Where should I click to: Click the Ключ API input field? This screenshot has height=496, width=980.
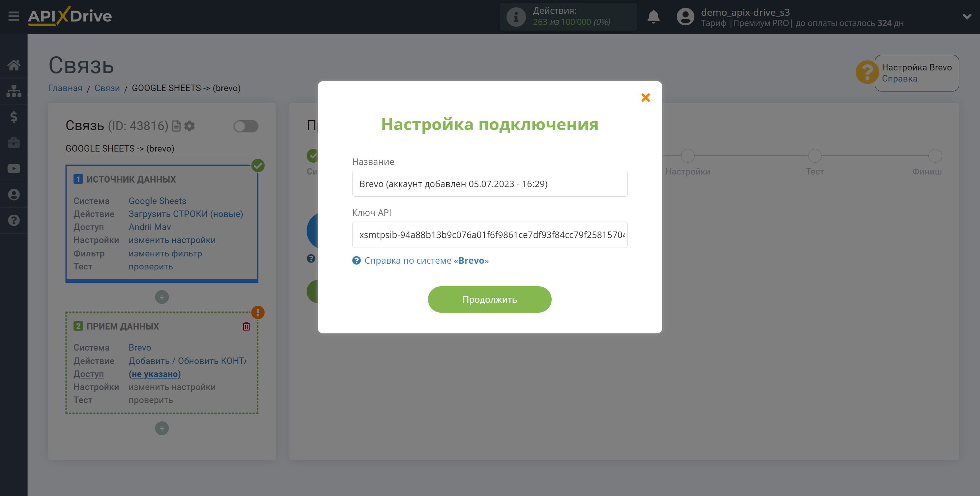point(490,235)
